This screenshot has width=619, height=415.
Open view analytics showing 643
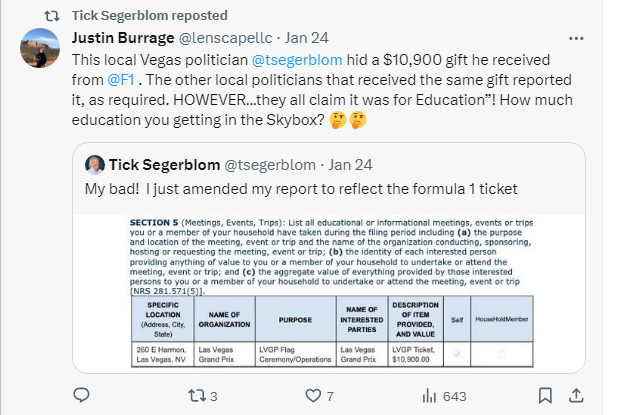pos(428,396)
